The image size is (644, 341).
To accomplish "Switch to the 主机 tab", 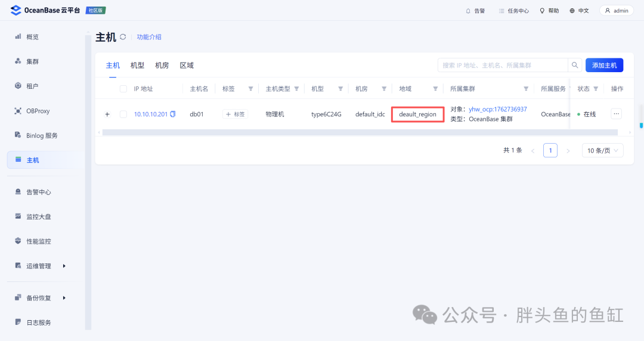I will 113,66.
